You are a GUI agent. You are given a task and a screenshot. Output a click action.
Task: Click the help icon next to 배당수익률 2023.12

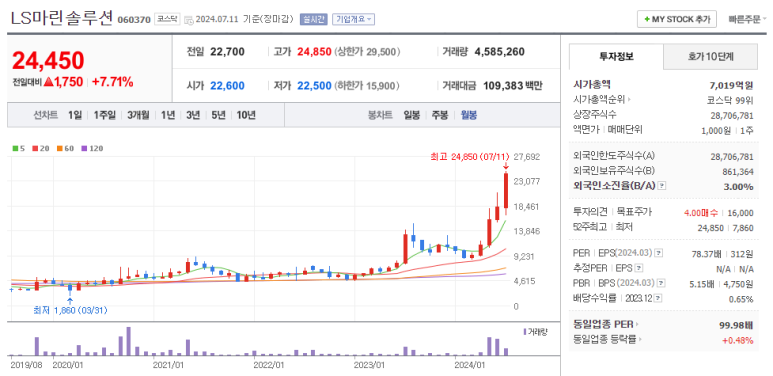coord(658,298)
